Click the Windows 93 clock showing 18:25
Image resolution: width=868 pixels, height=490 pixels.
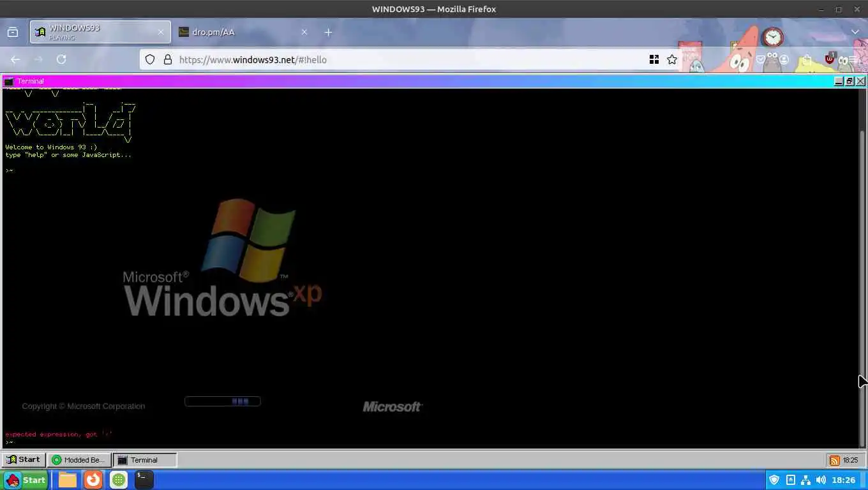pyautogui.click(x=850, y=460)
